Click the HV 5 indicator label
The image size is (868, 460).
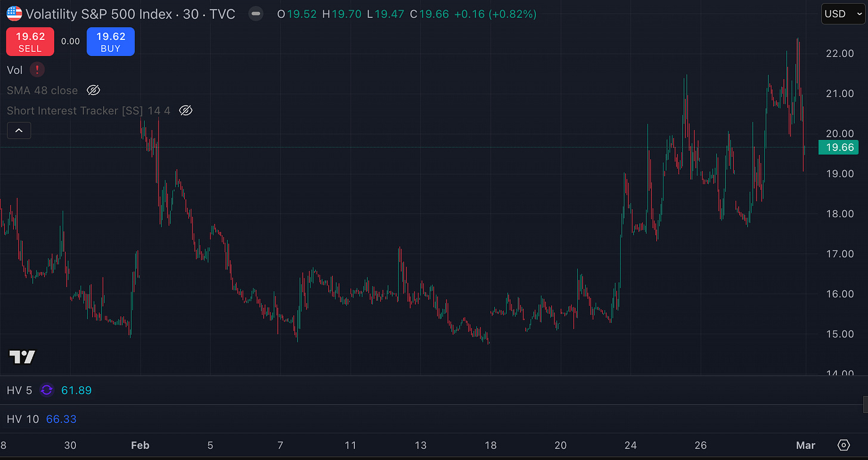[19, 390]
